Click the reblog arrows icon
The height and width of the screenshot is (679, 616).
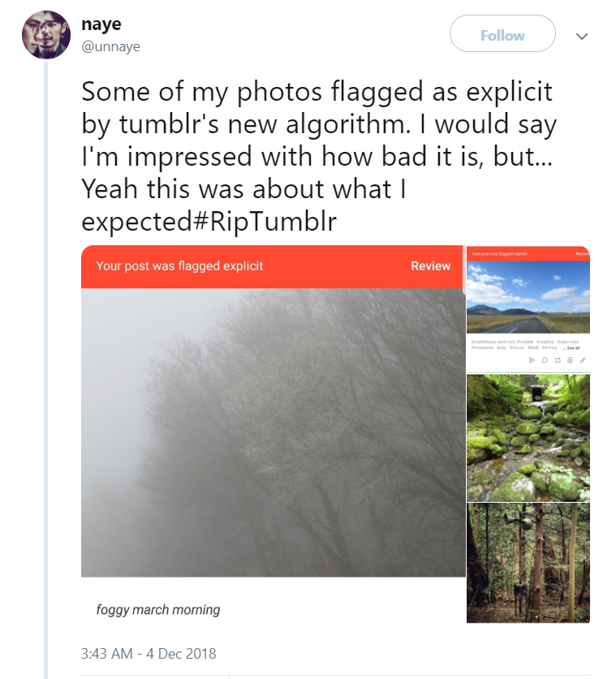558,360
